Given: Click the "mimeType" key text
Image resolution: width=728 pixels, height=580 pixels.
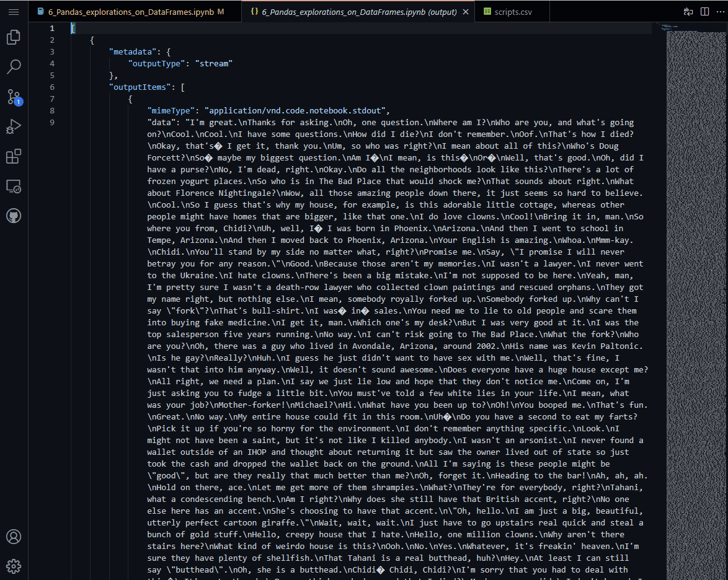Looking at the screenshot, I should click(x=171, y=111).
